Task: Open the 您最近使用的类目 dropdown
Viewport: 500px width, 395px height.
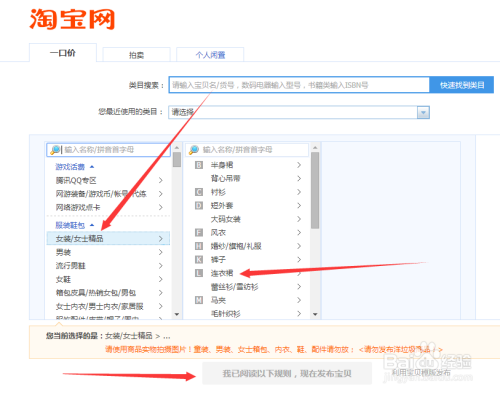Action: point(299,112)
